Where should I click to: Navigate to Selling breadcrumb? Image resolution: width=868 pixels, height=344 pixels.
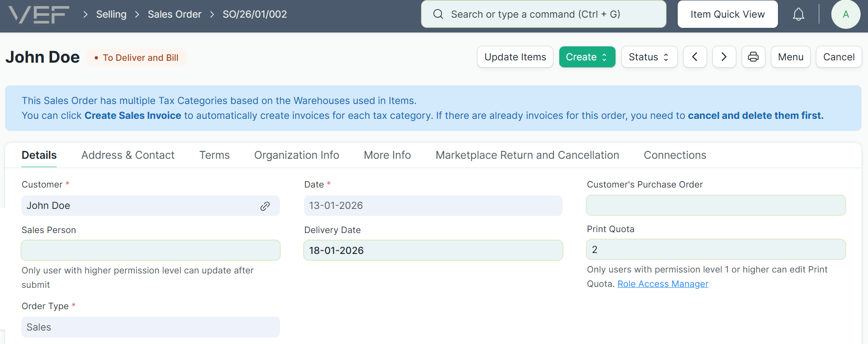[x=111, y=14]
